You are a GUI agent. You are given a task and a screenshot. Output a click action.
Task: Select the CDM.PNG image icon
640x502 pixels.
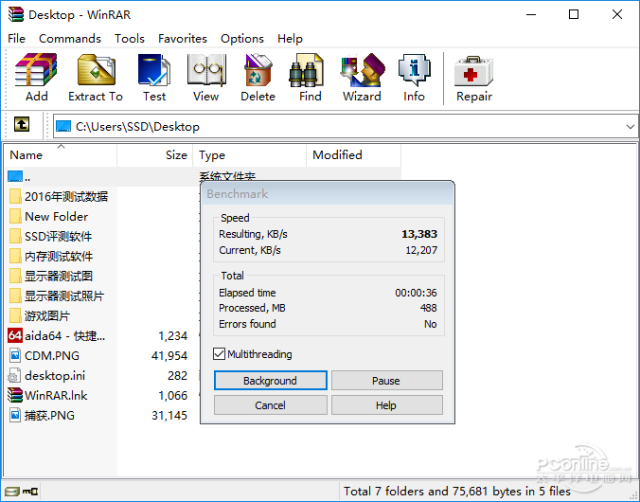(x=15, y=355)
